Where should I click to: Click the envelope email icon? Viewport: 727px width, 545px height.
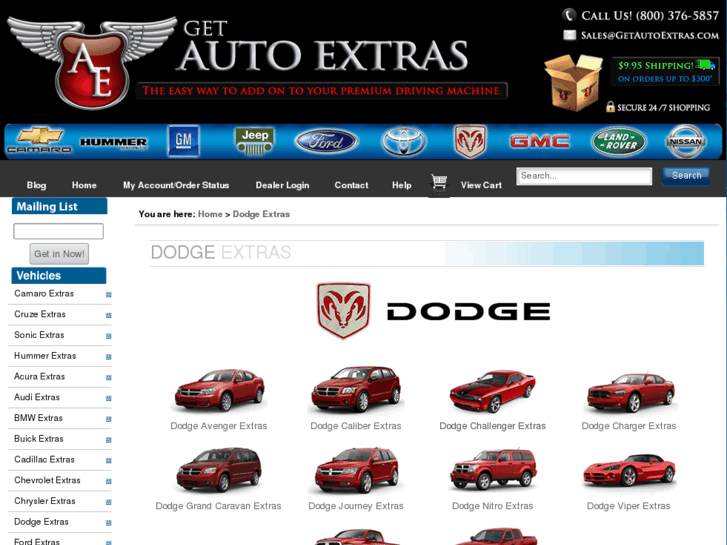[569, 35]
